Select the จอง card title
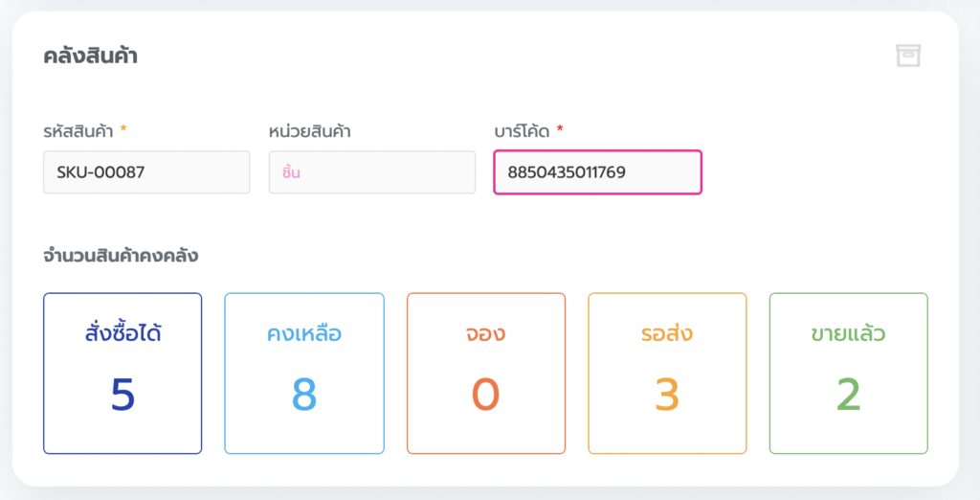This screenshot has height=500, width=980. 486,334
